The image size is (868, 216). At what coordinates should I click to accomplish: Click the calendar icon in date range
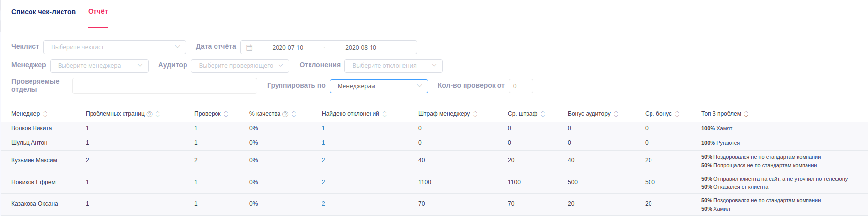(x=249, y=48)
